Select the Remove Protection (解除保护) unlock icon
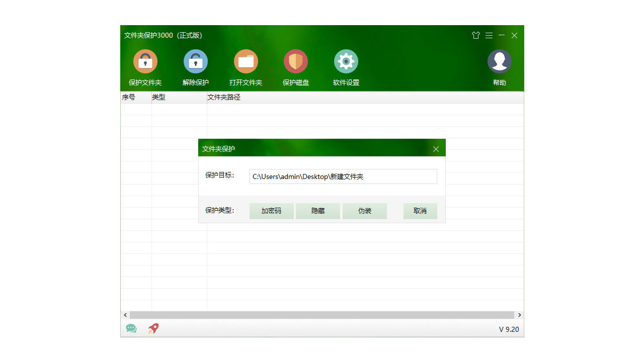The image size is (644, 362). click(196, 61)
